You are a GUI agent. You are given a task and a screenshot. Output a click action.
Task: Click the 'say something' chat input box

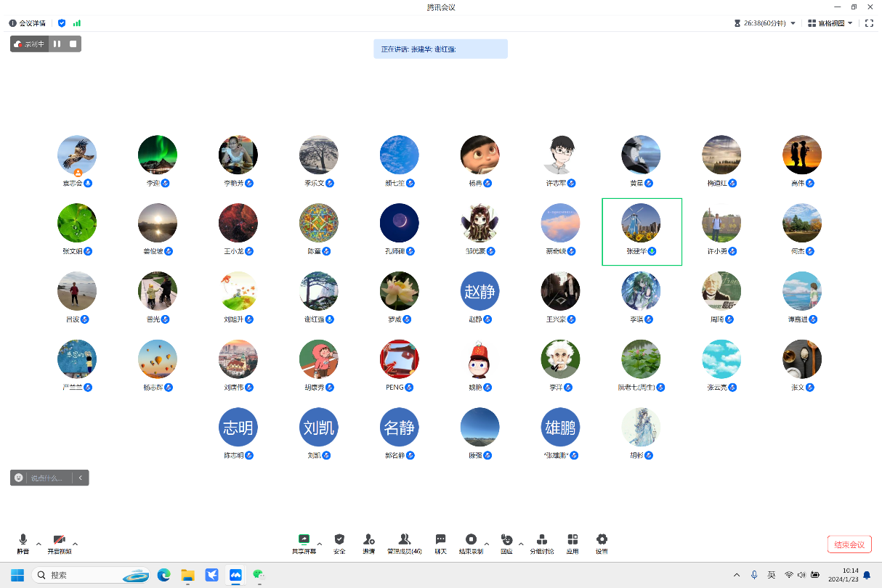(47, 478)
